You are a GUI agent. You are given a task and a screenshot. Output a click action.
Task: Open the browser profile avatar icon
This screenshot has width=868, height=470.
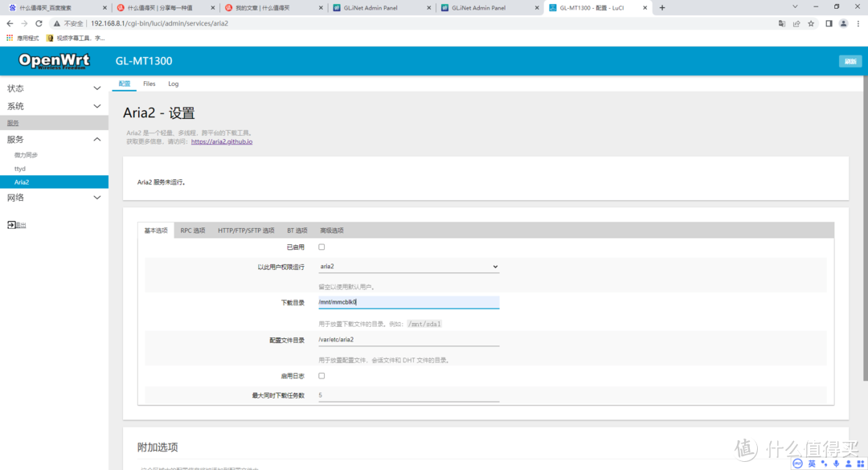pos(843,23)
